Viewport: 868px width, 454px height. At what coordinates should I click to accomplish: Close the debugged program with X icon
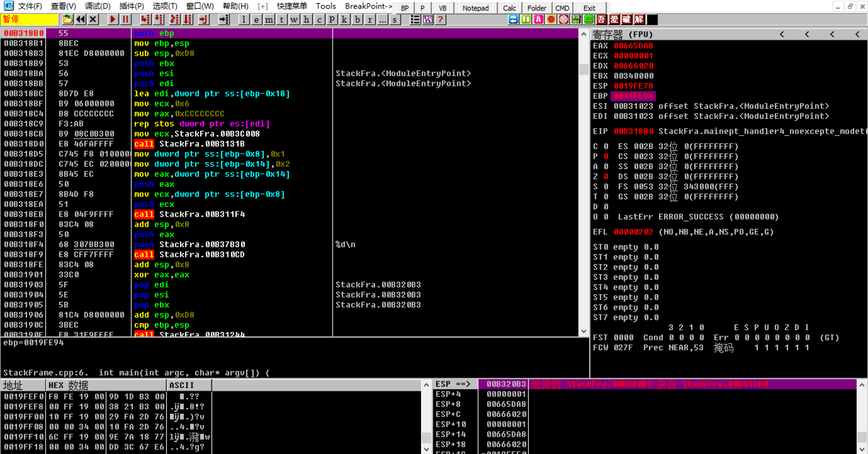click(93, 19)
